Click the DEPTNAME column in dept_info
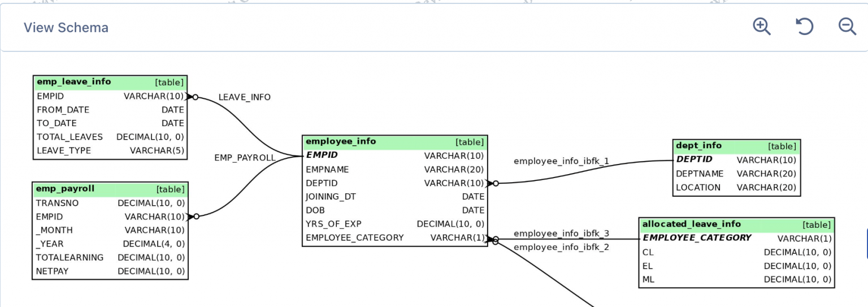Viewport: 868px width, 307px height. pyautogui.click(x=700, y=174)
